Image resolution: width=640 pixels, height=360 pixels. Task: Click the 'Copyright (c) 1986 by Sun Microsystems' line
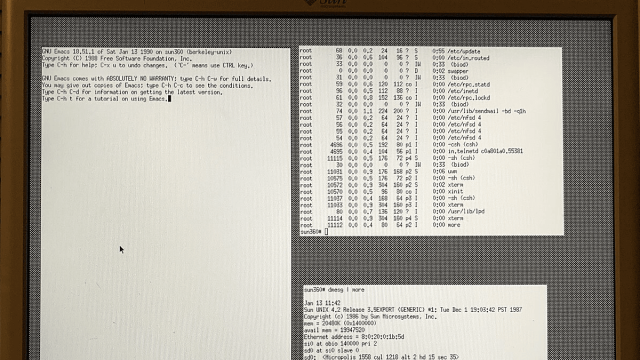[370, 317]
